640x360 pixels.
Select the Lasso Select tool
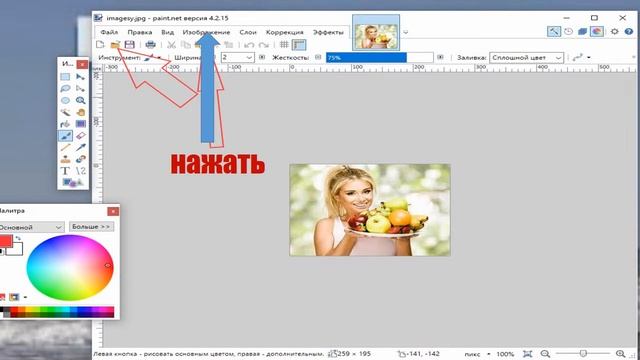pos(65,89)
